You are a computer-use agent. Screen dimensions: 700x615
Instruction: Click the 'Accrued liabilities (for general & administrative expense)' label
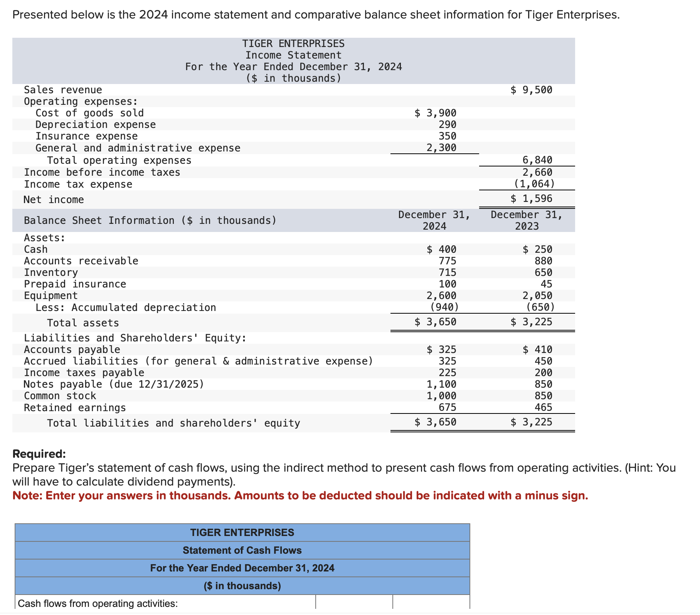[199, 361]
